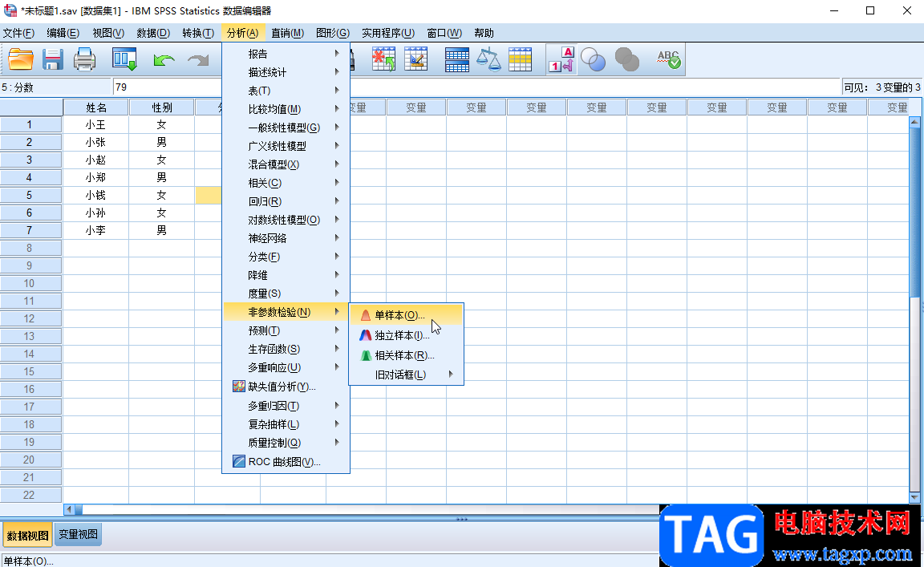This screenshot has width=924, height=567.
Task: Select 相关样本(R) related samples
Action: 407,355
